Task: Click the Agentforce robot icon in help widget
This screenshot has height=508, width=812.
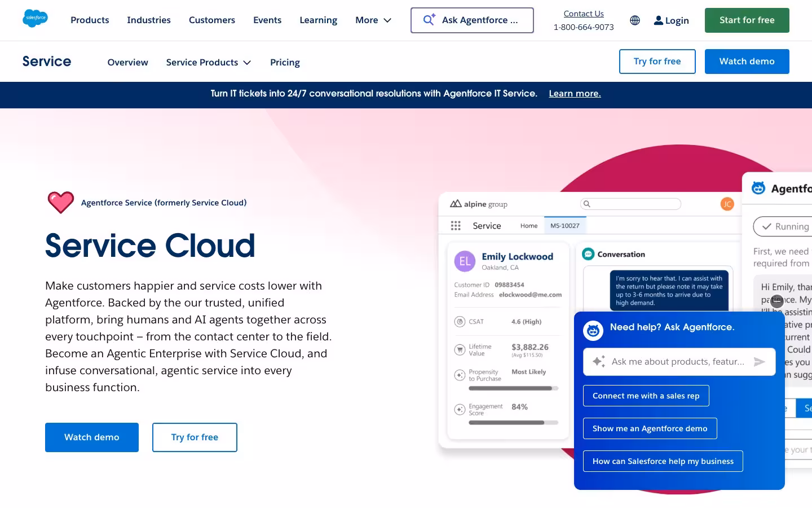Action: [593, 330]
